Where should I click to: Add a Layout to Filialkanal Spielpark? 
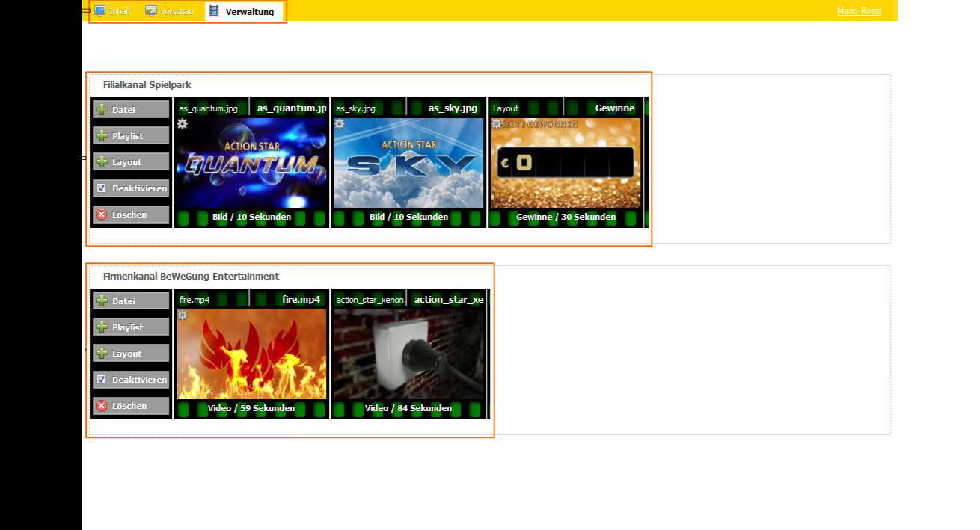pyautogui.click(x=131, y=162)
